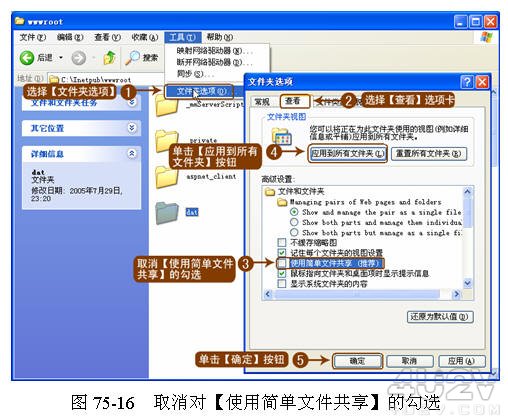Image resolution: width=508 pixels, height=418 pixels.
Task: Click the Up folder toolbar icon
Action: 109,58
